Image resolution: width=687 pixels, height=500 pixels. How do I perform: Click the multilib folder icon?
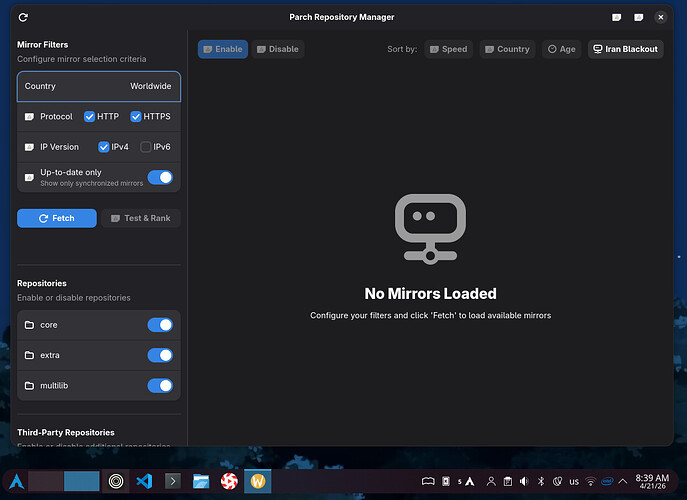[x=29, y=386]
